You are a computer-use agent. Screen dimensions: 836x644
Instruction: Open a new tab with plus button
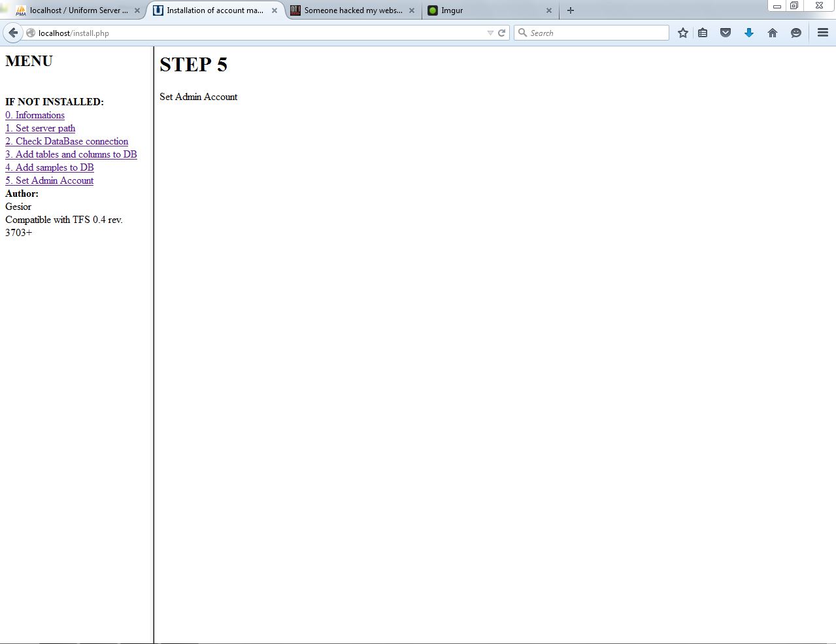point(571,10)
